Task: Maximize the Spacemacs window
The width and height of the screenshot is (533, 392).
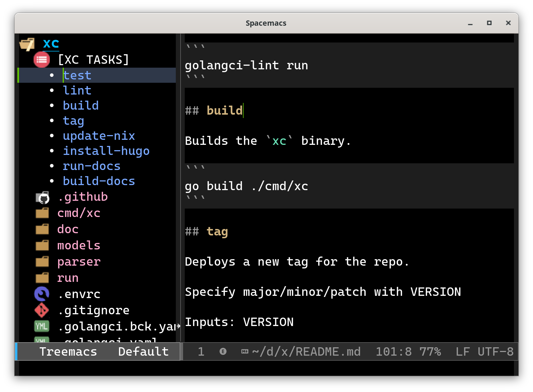Action: 489,23
